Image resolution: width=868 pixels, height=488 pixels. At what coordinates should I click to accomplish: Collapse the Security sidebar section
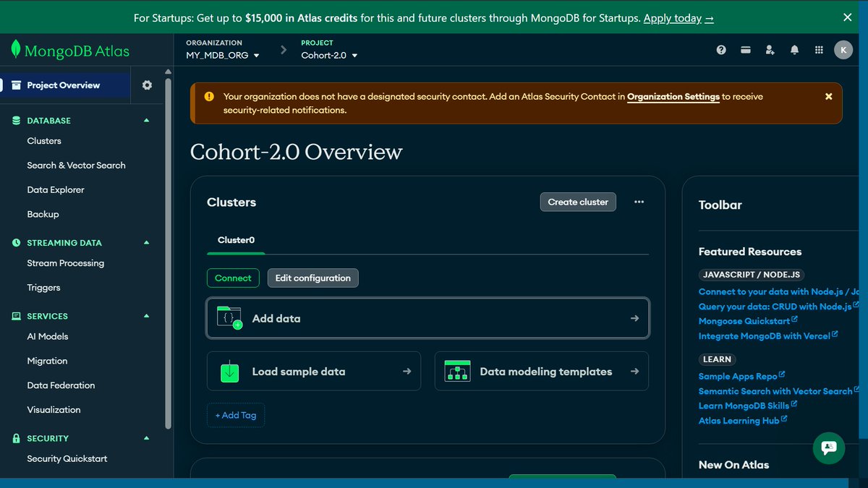coord(147,438)
